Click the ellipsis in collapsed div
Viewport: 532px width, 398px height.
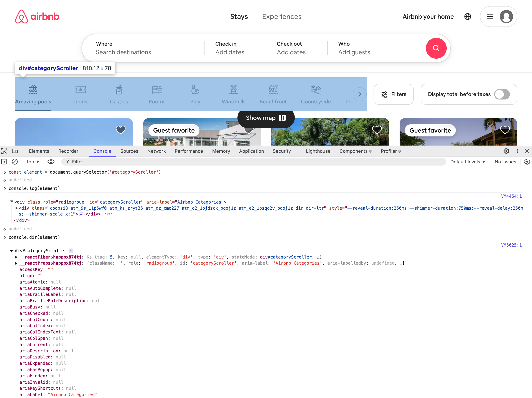pyautogui.click(x=82, y=214)
